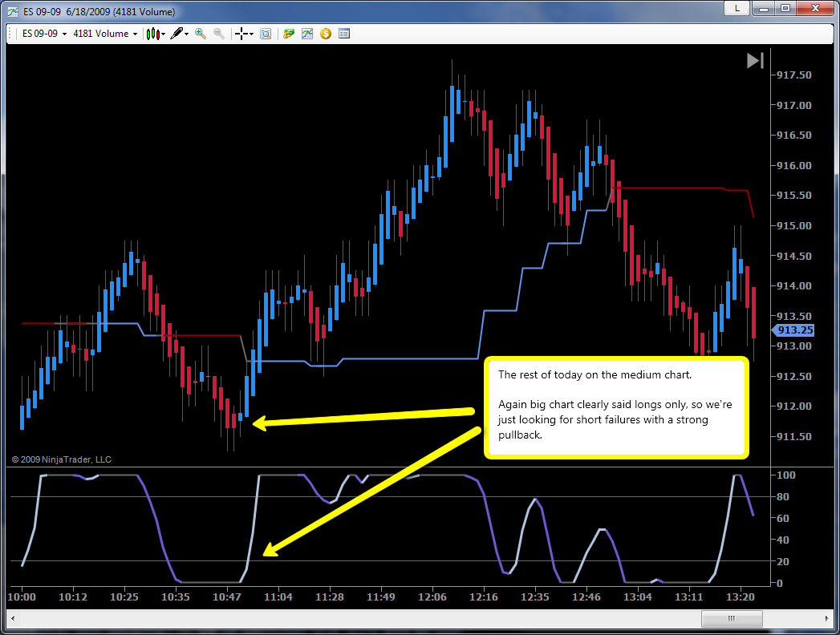Click the 12:46 time axis label
Image resolution: width=840 pixels, height=635 pixels.
586,597
